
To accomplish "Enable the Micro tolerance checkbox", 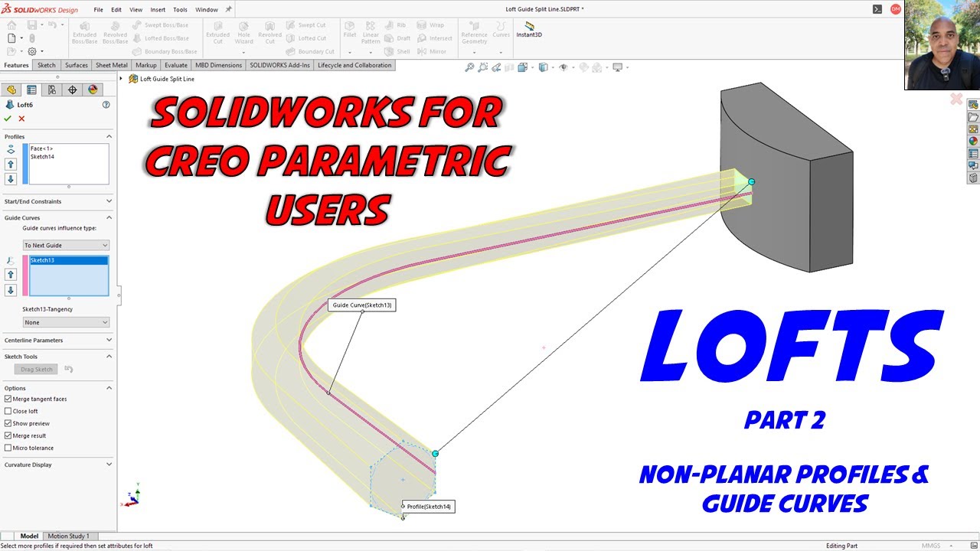I will click(8, 448).
